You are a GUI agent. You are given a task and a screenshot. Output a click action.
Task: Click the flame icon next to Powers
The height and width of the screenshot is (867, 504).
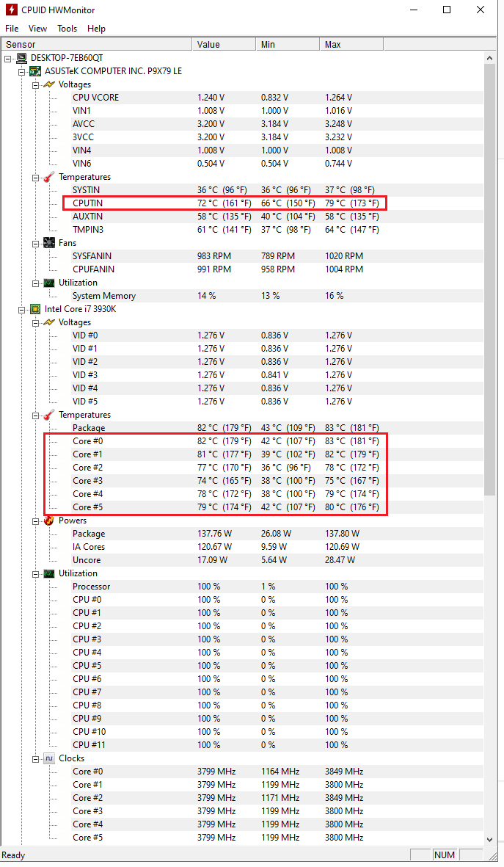(x=49, y=520)
